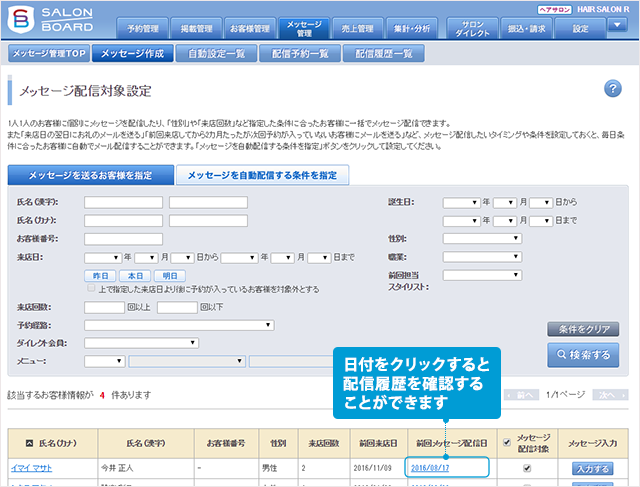Go to the previous results page (前へ)

(x=520, y=395)
